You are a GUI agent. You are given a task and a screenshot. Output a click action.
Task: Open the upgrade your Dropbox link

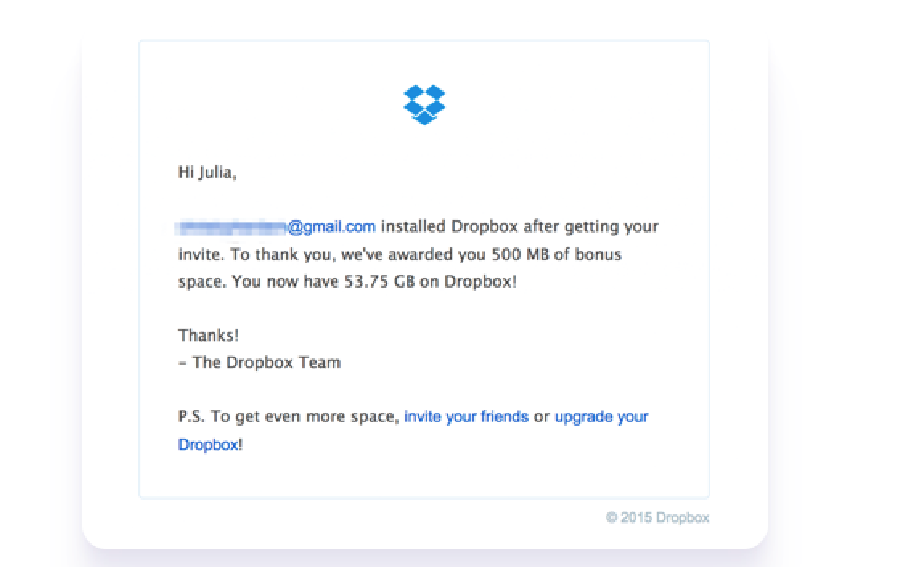point(601,417)
